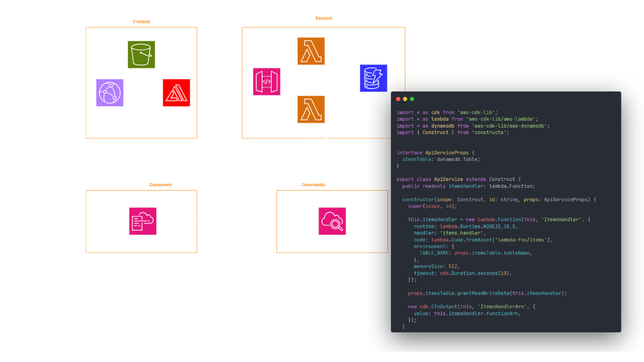Click the CloudWatch icon in Observability
Viewport: 644px width, 362px height.
click(332, 221)
